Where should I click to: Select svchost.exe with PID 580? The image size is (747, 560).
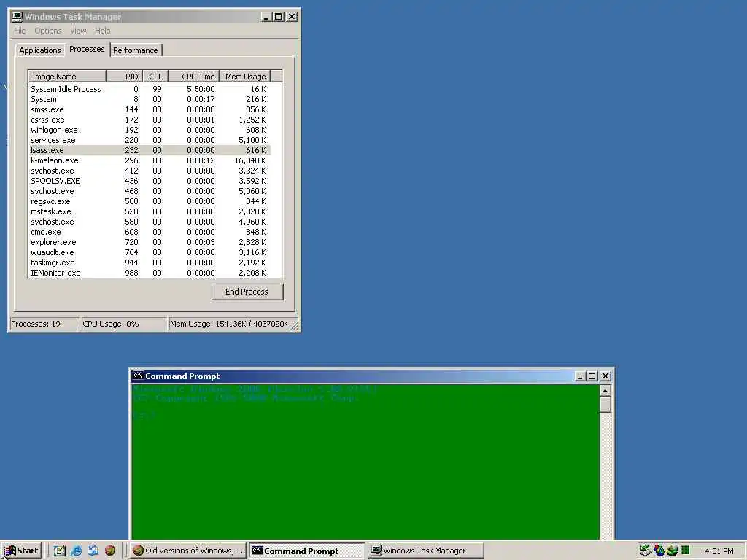point(149,222)
